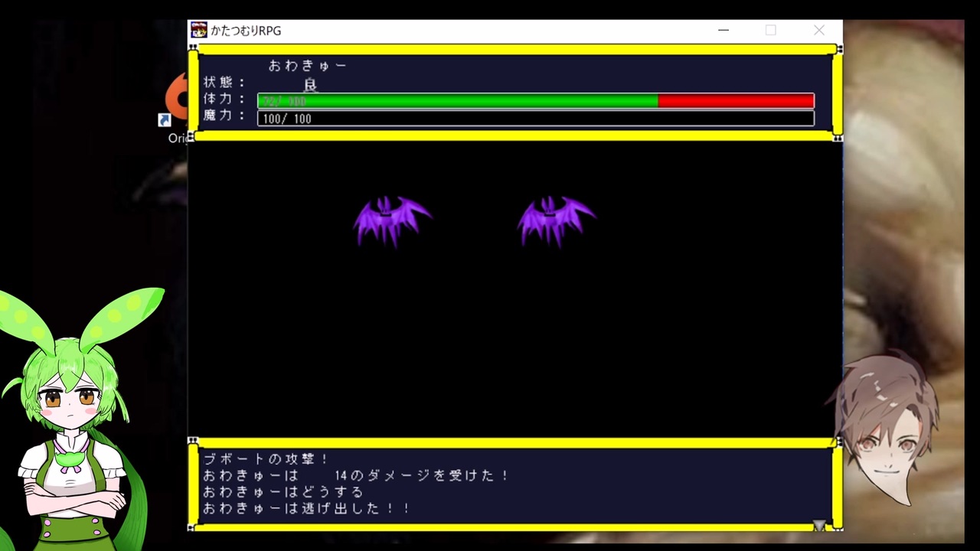980x551 pixels.
Task: Click the 魔力 100/100 bar
Action: pyautogui.click(x=536, y=119)
